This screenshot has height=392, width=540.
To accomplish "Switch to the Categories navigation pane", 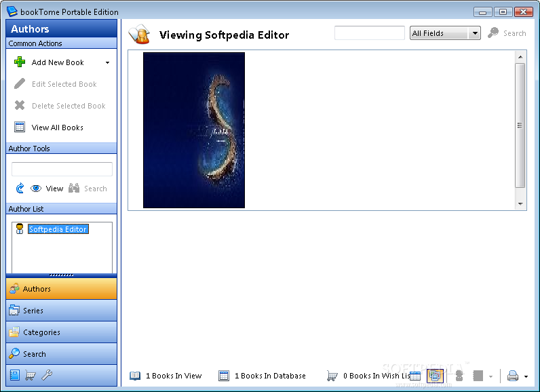I will [x=61, y=332].
